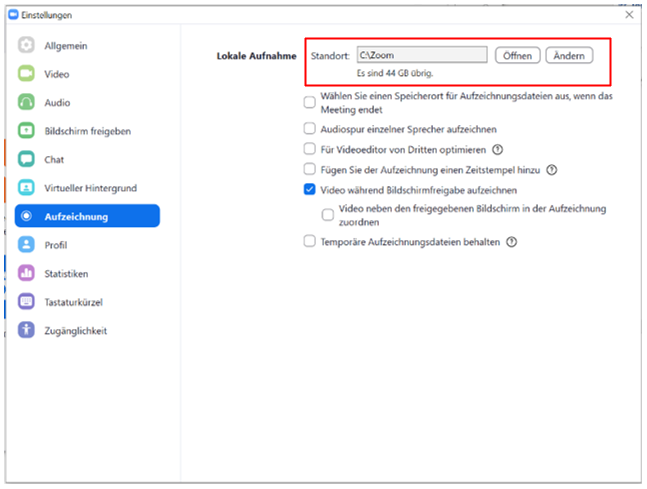The width and height of the screenshot is (647, 489).
Task: Open the Bildschirm freigeben icon
Action: click(x=26, y=130)
